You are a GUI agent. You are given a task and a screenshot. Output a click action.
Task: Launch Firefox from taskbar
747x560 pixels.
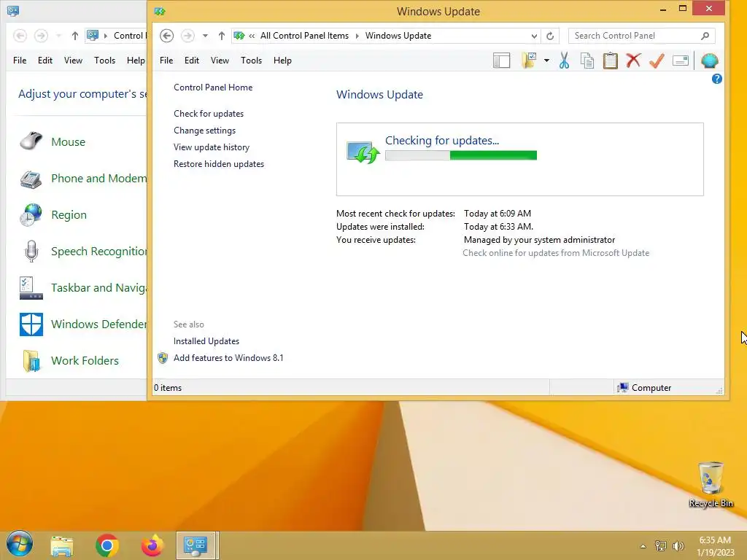(152, 545)
